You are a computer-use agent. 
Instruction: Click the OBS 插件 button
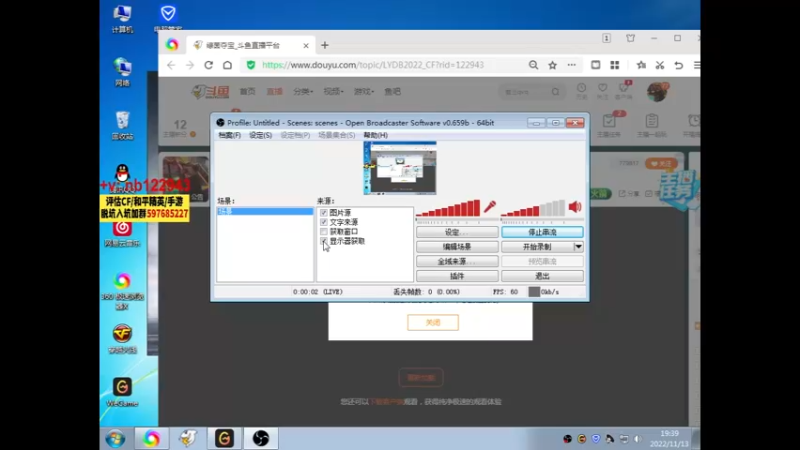pos(457,276)
